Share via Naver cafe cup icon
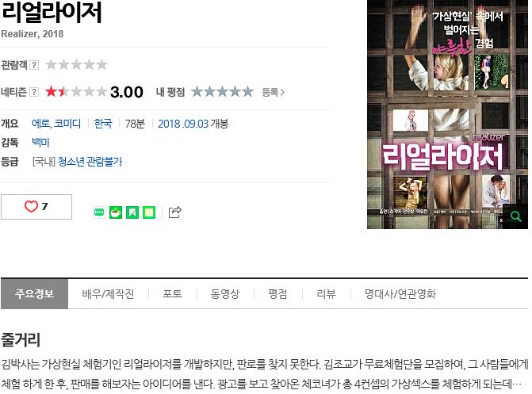532x394 pixels. [x=116, y=212]
